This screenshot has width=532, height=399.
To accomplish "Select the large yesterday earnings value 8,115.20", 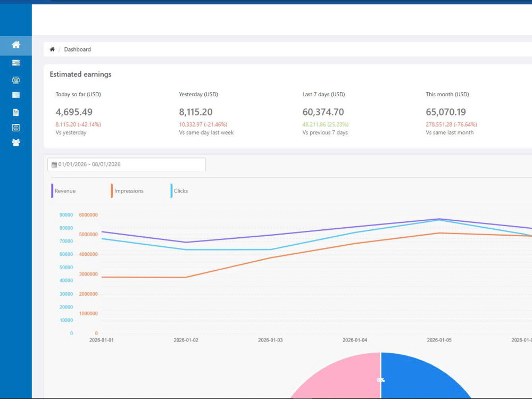I will 196,112.
